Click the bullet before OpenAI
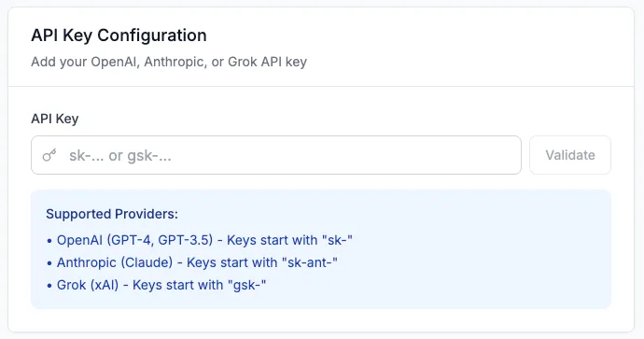The image size is (644, 339). 49,241
